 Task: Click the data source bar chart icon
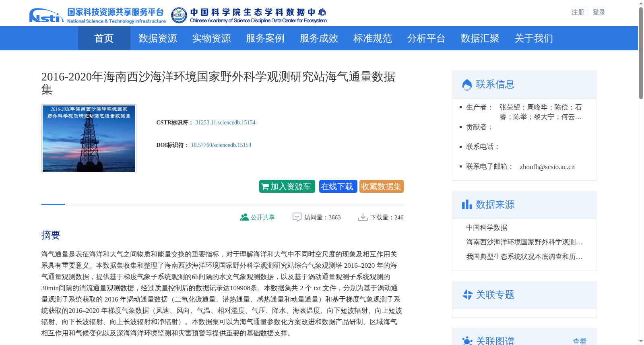(x=467, y=205)
